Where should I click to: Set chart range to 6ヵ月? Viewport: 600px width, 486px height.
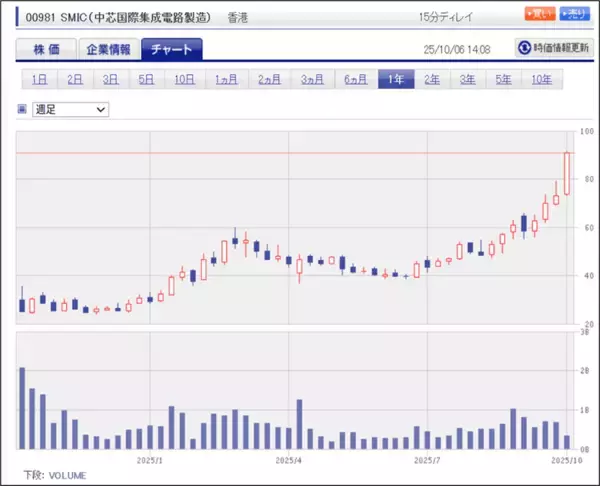355,79
